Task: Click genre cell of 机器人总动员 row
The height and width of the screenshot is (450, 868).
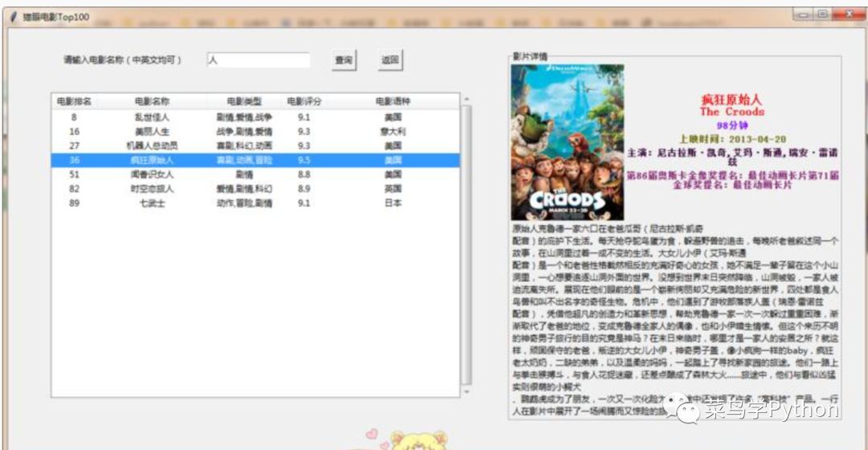Action: pyautogui.click(x=244, y=146)
